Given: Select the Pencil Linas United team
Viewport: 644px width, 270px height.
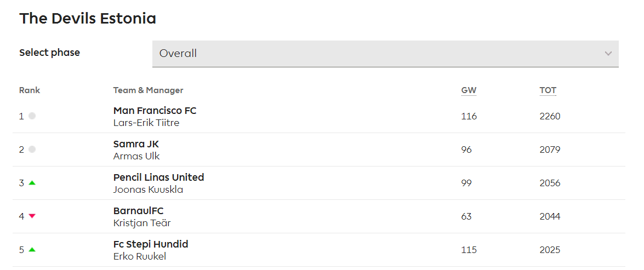Looking at the screenshot, I should click(x=158, y=177).
